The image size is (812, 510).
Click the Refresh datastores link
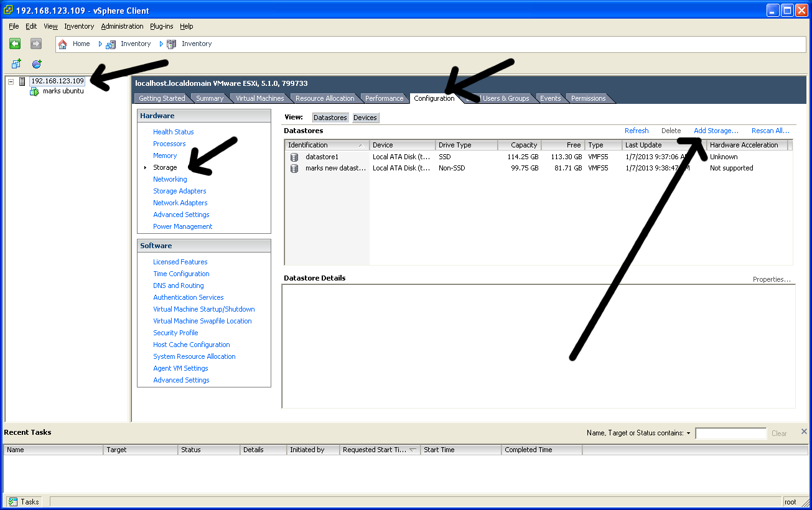tap(637, 131)
